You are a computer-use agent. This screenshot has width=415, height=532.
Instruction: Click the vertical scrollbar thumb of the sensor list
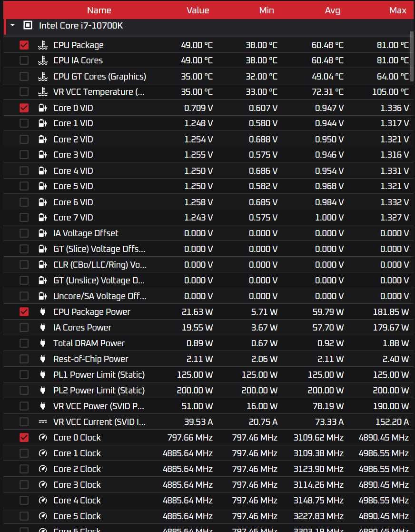[x=412, y=56]
